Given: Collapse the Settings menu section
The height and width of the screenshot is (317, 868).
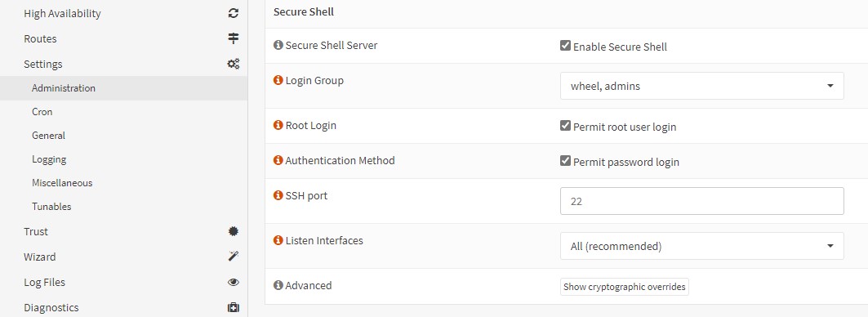Looking at the screenshot, I should point(124,65).
